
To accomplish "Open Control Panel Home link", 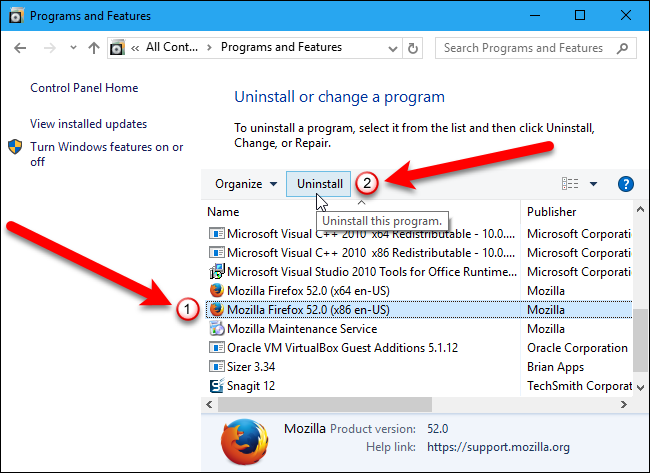I will pos(84,88).
